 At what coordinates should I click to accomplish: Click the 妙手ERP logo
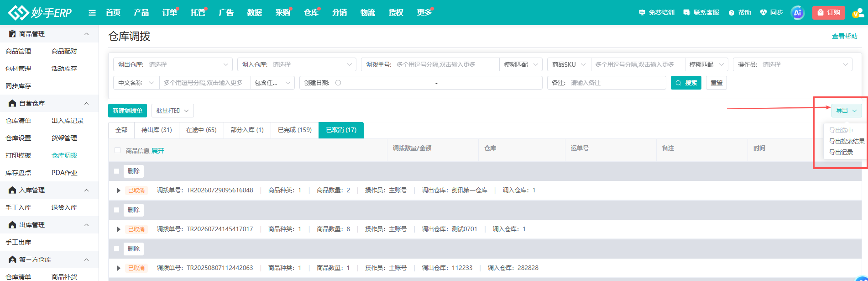click(x=40, y=13)
